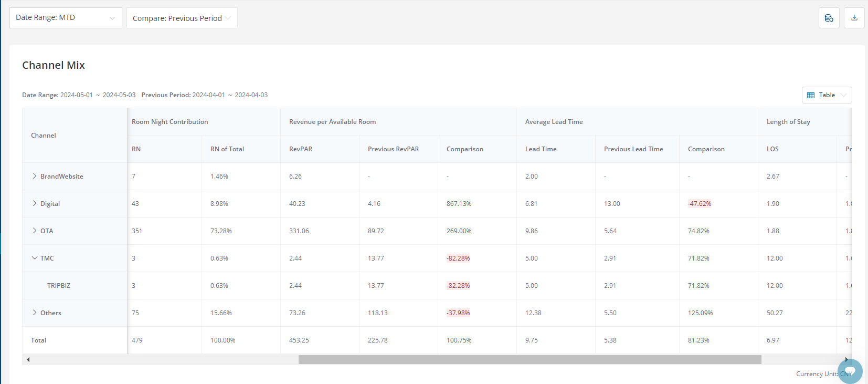Click OTA's 73.28% RN of Total
The width and height of the screenshot is (868, 384).
tap(221, 231)
